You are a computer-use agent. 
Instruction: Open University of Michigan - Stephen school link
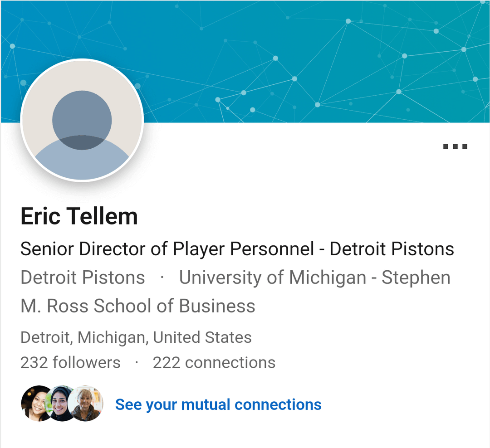pyautogui.click(x=314, y=278)
